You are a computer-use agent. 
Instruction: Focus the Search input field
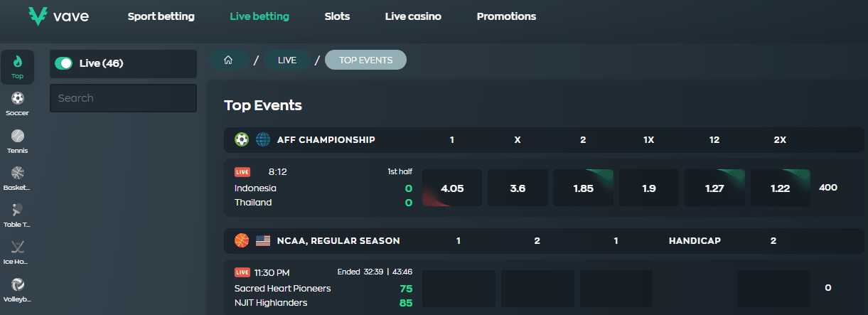(123, 98)
